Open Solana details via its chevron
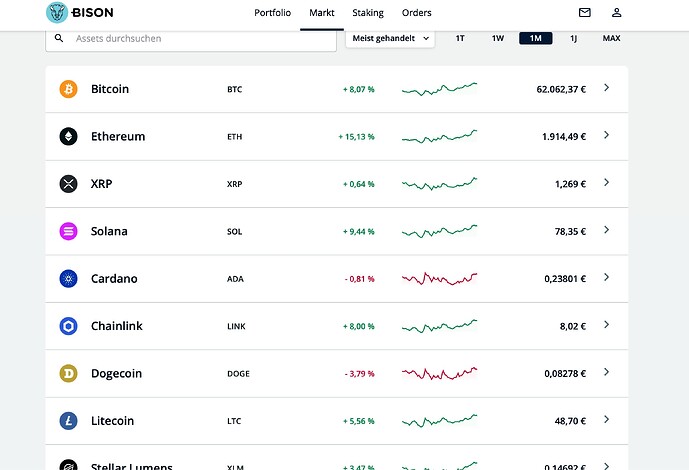Viewport: 689px width, 470px height. tap(606, 230)
